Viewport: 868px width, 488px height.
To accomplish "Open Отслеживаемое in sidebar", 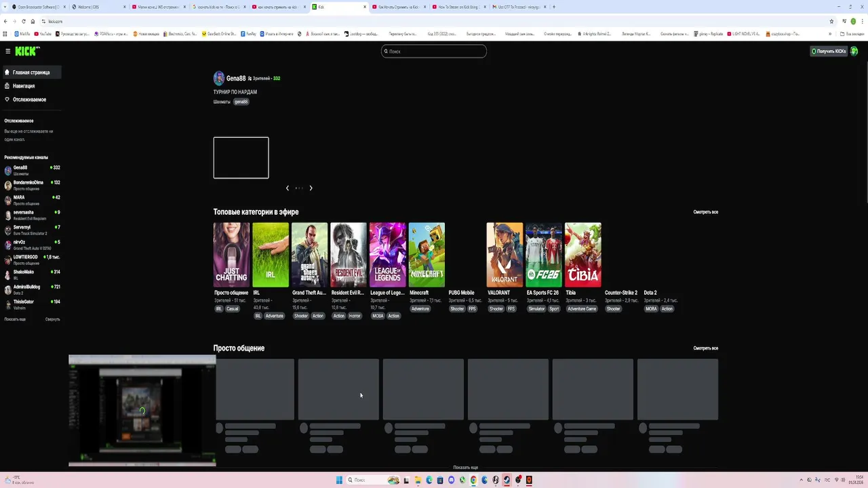I will [31, 100].
